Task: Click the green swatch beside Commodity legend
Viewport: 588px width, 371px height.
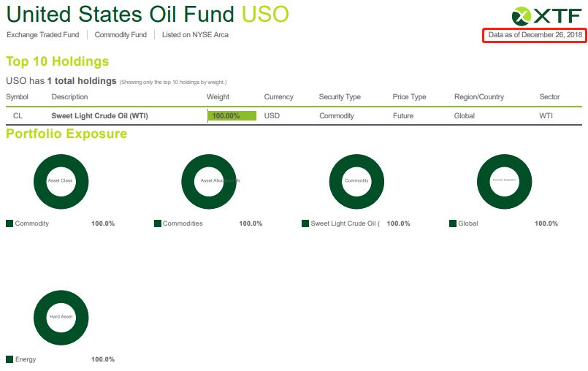Action: click(x=9, y=223)
